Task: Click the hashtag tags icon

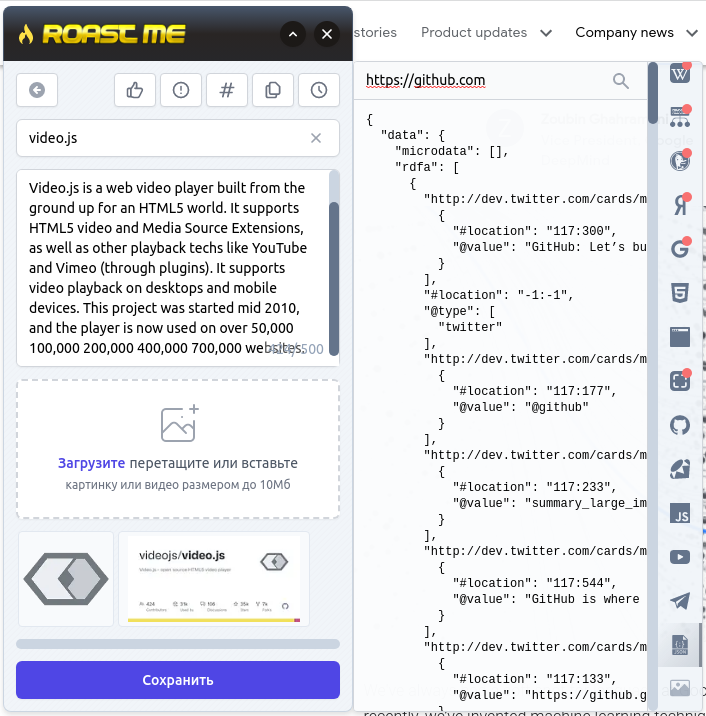Action: (x=227, y=90)
